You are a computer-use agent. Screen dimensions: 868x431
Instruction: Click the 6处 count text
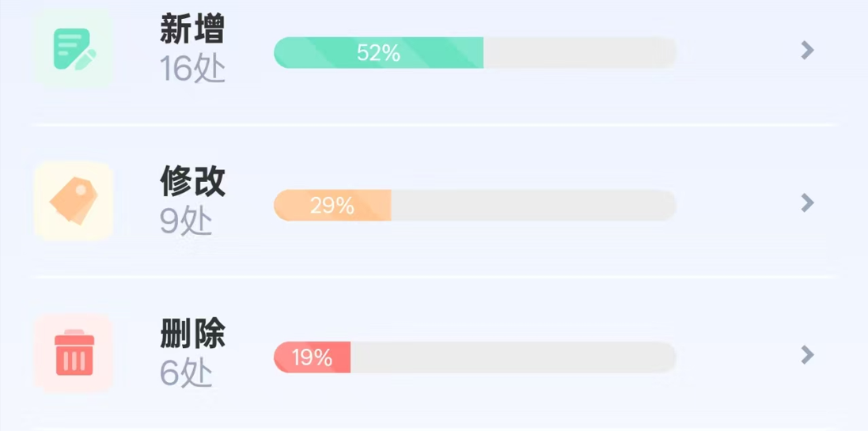tap(187, 373)
